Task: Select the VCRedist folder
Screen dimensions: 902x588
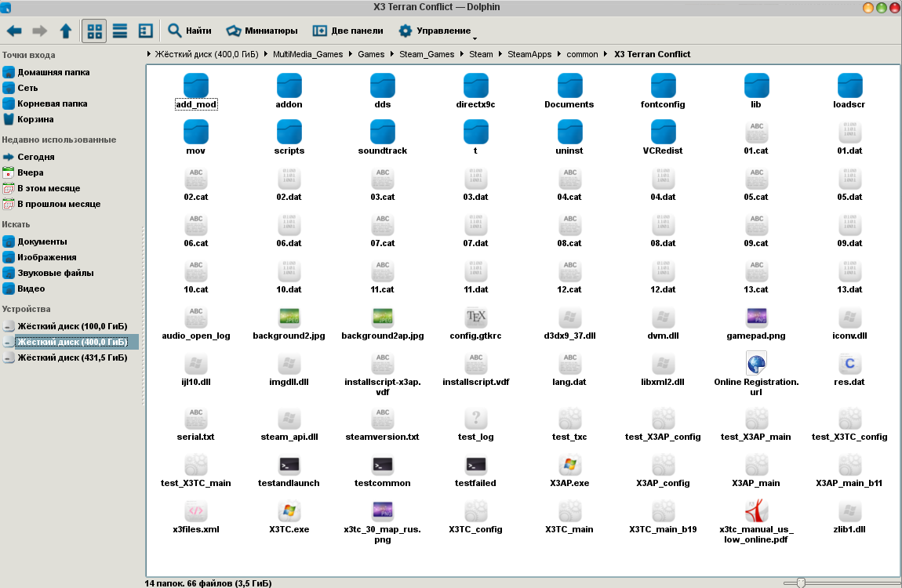Action: [x=663, y=138]
